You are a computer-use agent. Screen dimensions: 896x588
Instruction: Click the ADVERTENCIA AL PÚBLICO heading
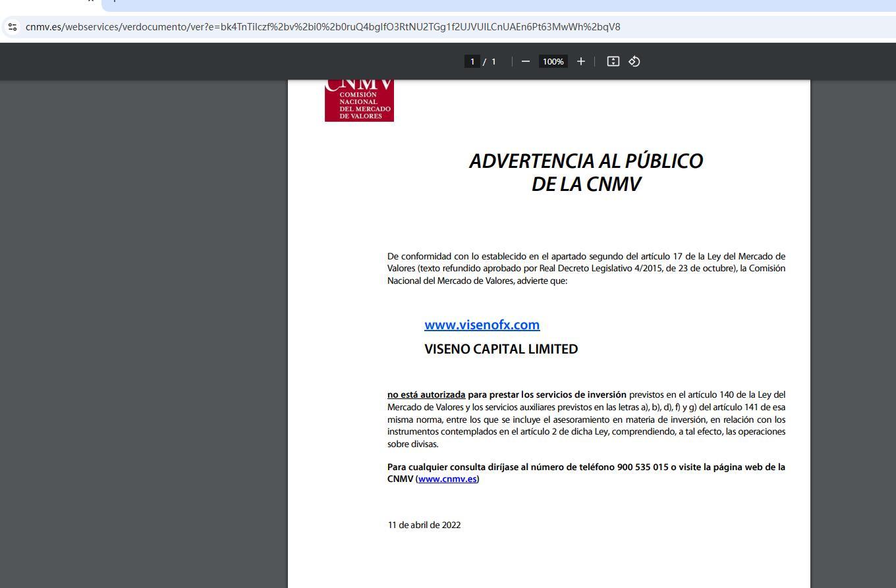pos(586,161)
